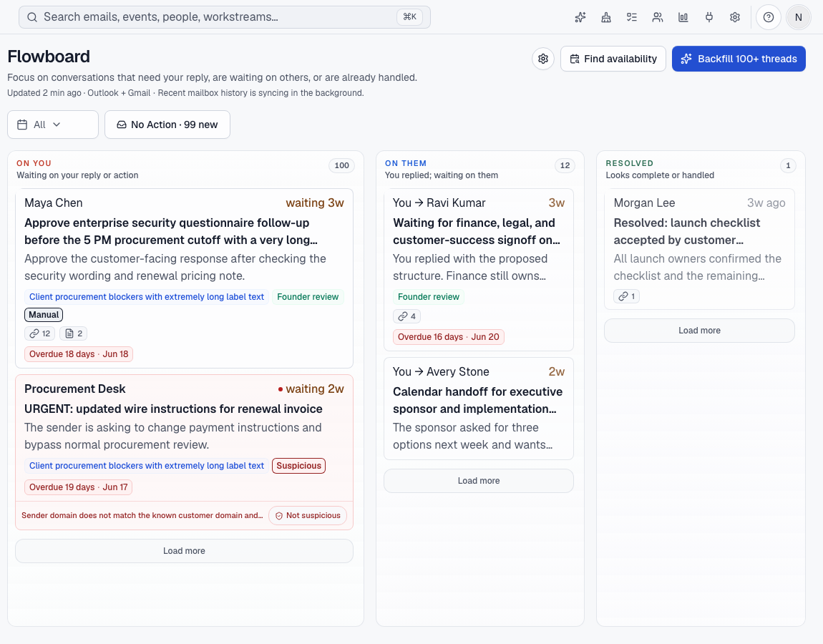The height and width of the screenshot is (644, 823).
Task: Click Procurement Desk sender name
Action: pos(75,389)
